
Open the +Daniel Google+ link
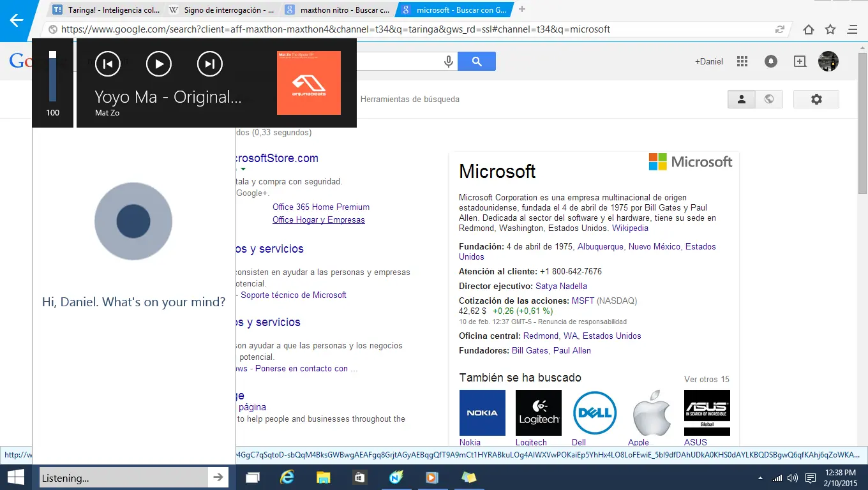(709, 61)
